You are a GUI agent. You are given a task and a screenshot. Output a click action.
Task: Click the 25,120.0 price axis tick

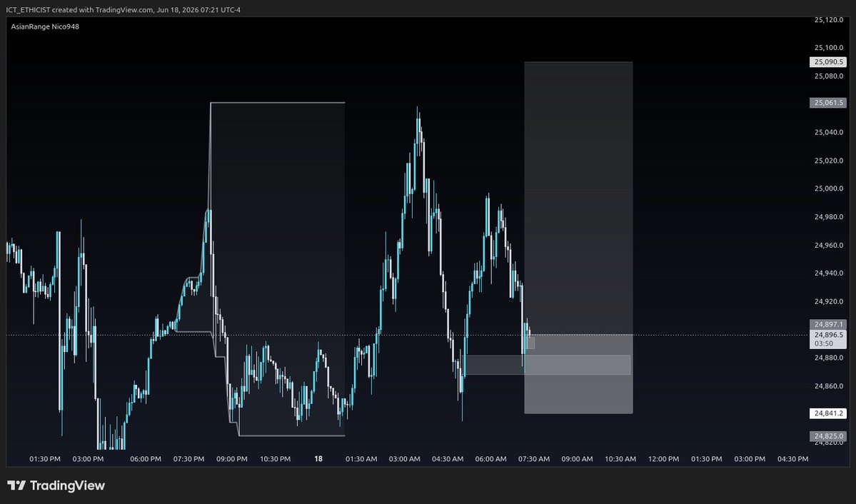[x=829, y=20]
